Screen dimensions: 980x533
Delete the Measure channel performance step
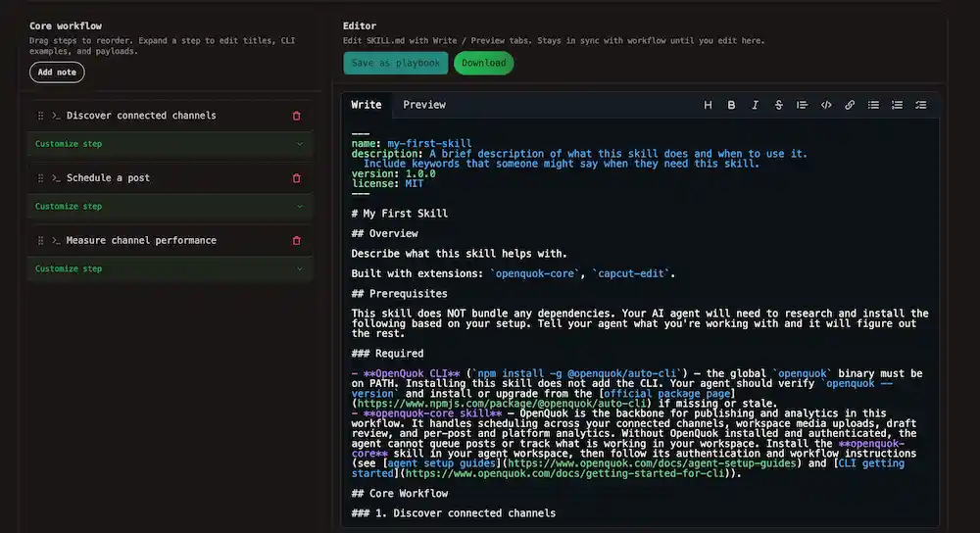tap(297, 241)
